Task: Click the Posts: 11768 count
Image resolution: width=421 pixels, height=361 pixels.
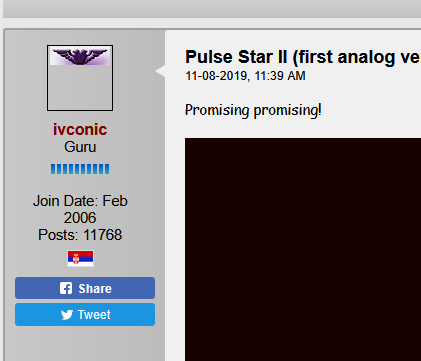Action: (x=80, y=235)
